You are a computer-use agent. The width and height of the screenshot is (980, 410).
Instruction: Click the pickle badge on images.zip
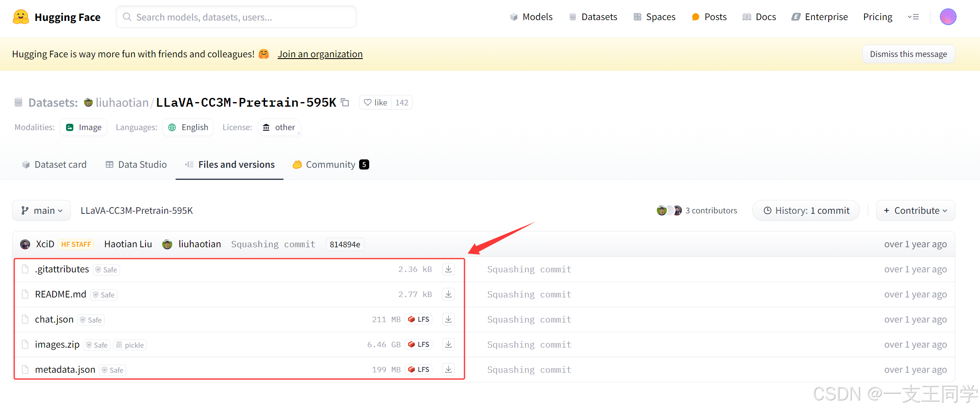click(130, 345)
